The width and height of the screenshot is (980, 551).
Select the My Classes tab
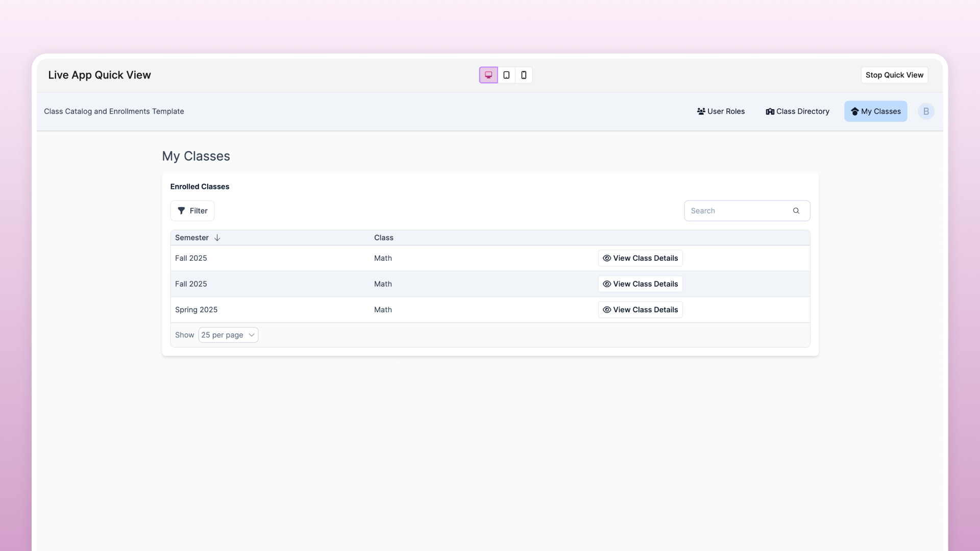(x=875, y=111)
